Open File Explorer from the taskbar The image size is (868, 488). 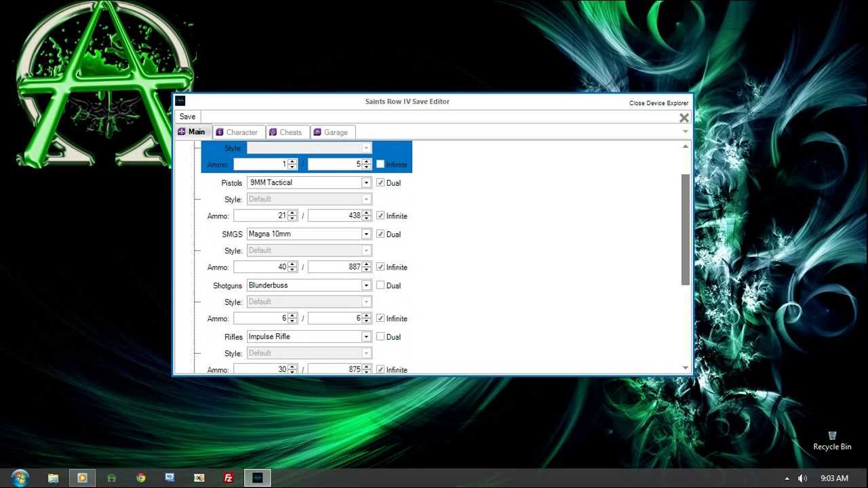click(x=54, y=477)
